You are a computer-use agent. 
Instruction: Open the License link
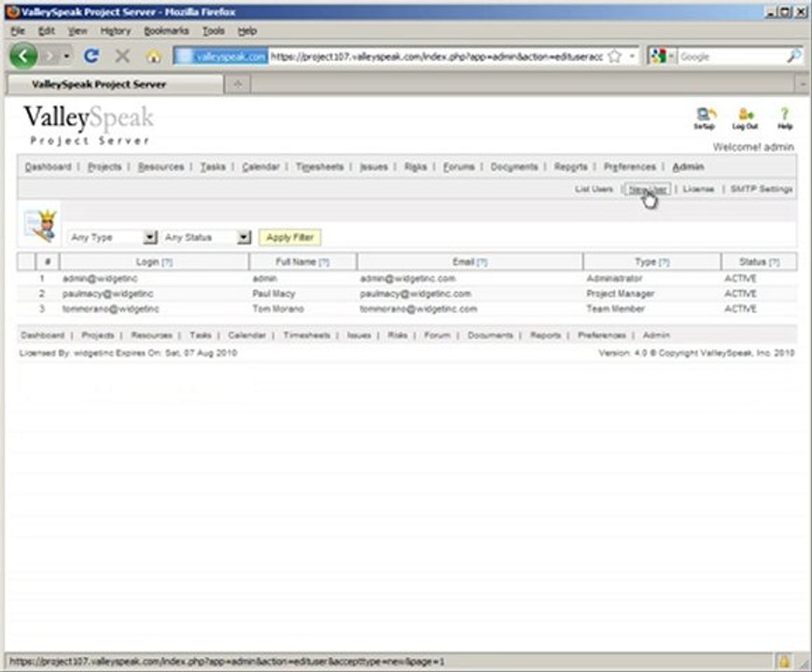698,189
